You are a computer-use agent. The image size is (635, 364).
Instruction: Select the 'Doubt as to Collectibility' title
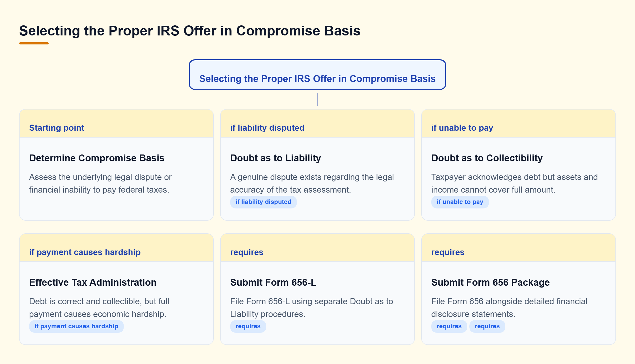pos(487,158)
